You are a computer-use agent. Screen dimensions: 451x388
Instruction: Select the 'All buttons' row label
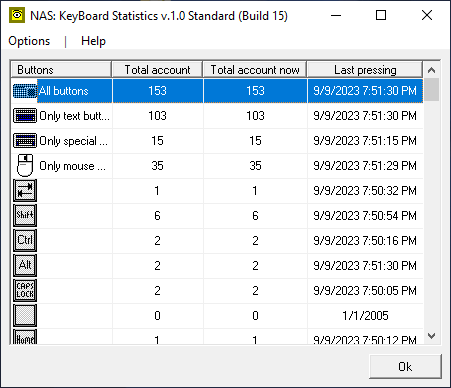click(x=64, y=91)
